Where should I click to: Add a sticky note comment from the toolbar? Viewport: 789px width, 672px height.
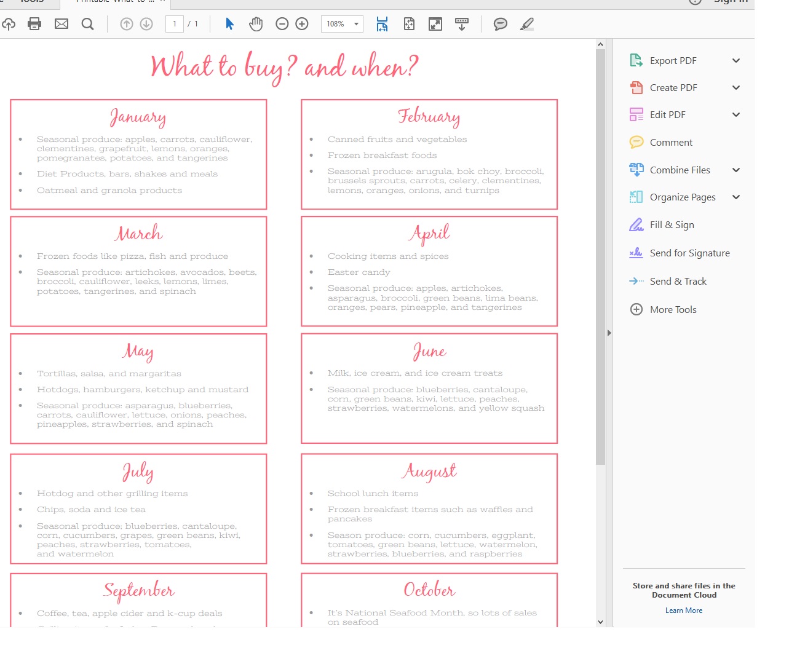[501, 24]
